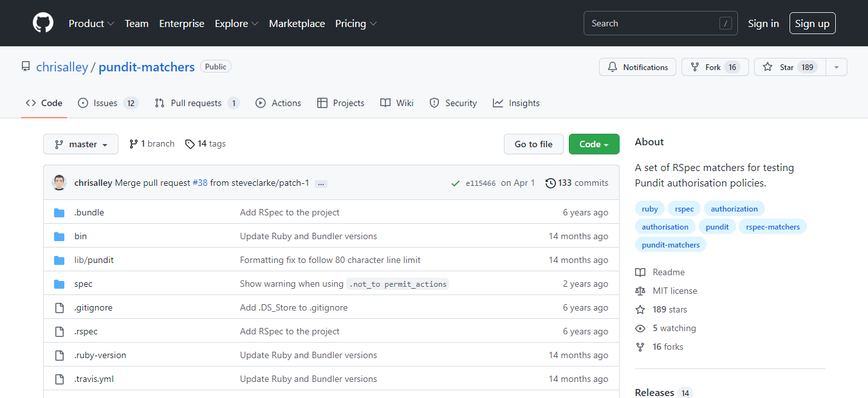Open the Product menu in header
The image size is (868, 398).
[x=91, y=23]
